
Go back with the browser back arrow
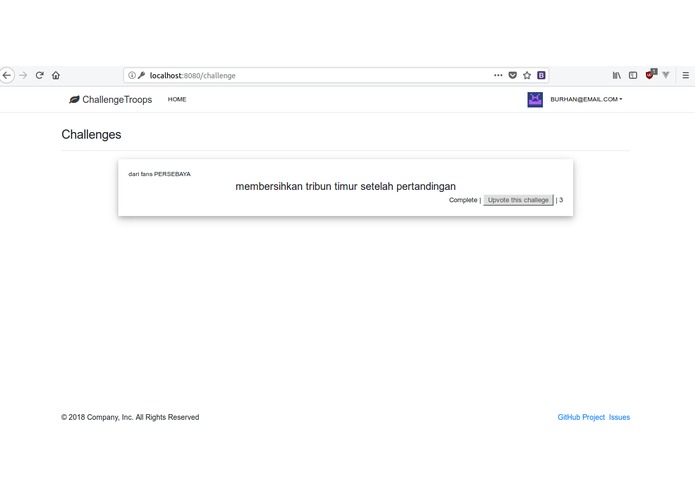click(7, 75)
